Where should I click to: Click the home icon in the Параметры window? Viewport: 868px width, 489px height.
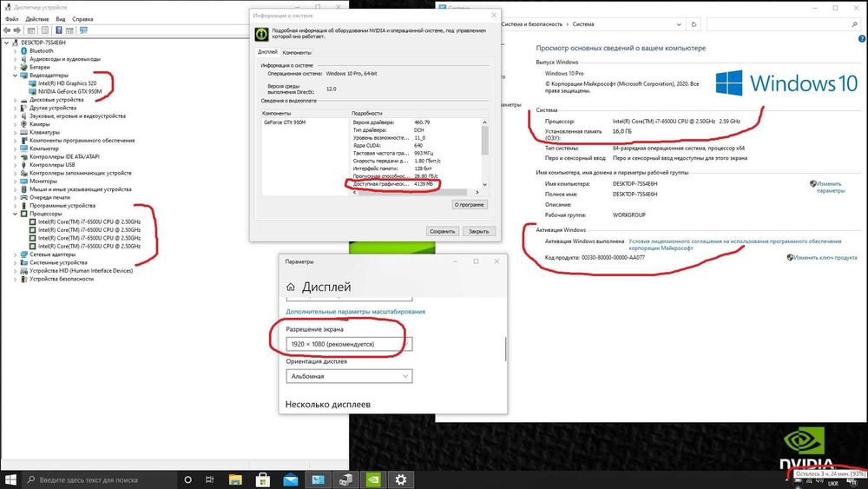(x=291, y=287)
